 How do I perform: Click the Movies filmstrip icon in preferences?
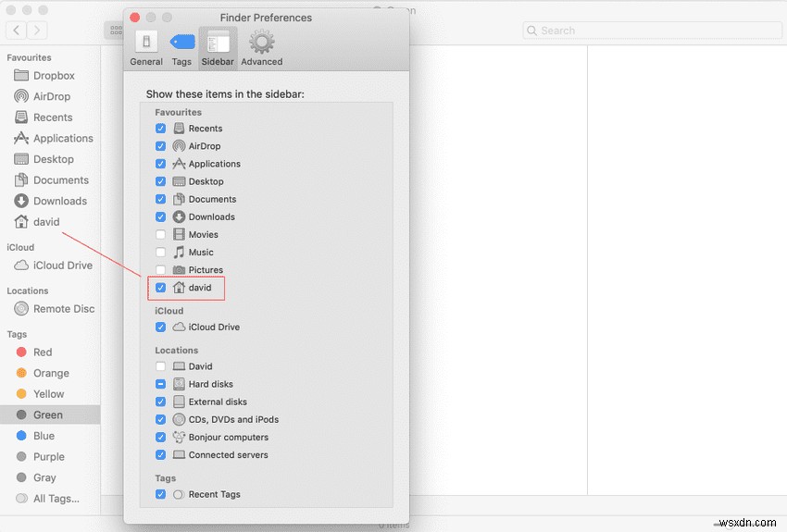pyautogui.click(x=179, y=234)
